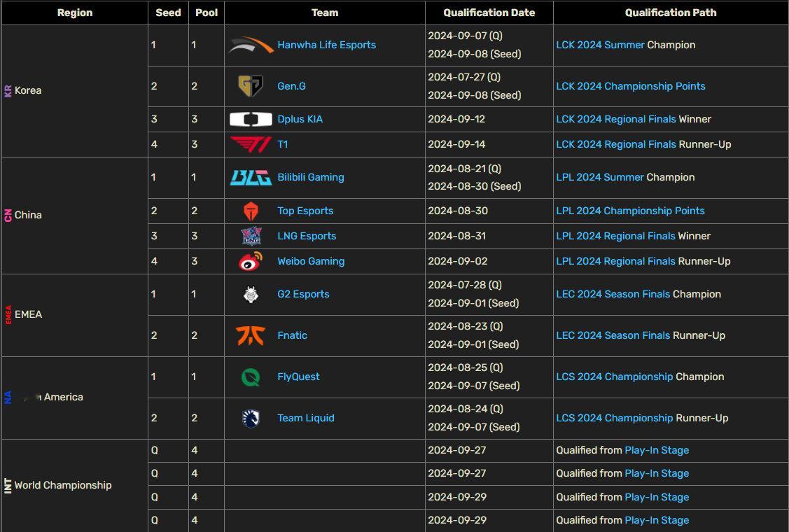Click the Team Liquid logo

pyautogui.click(x=251, y=418)
